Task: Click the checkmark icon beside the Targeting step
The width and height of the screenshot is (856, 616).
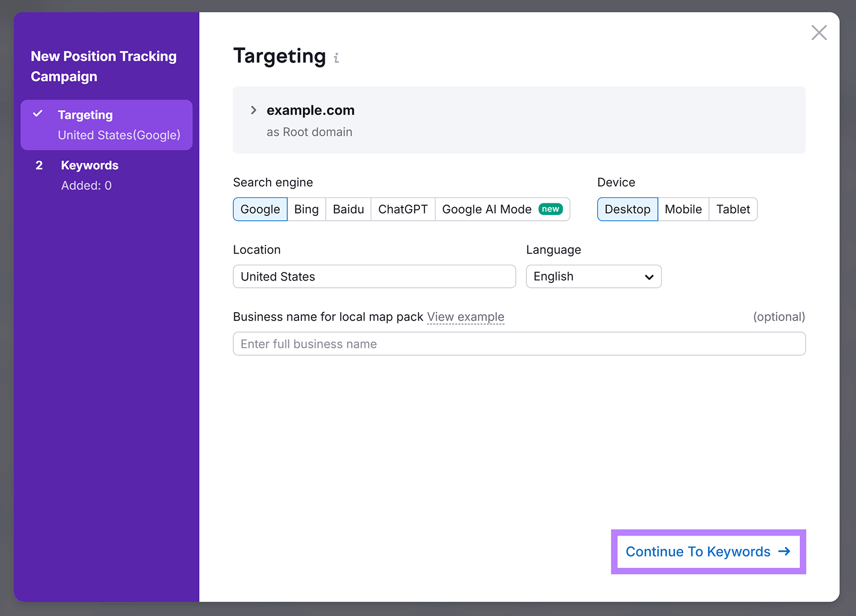Action: coord(37,114)
